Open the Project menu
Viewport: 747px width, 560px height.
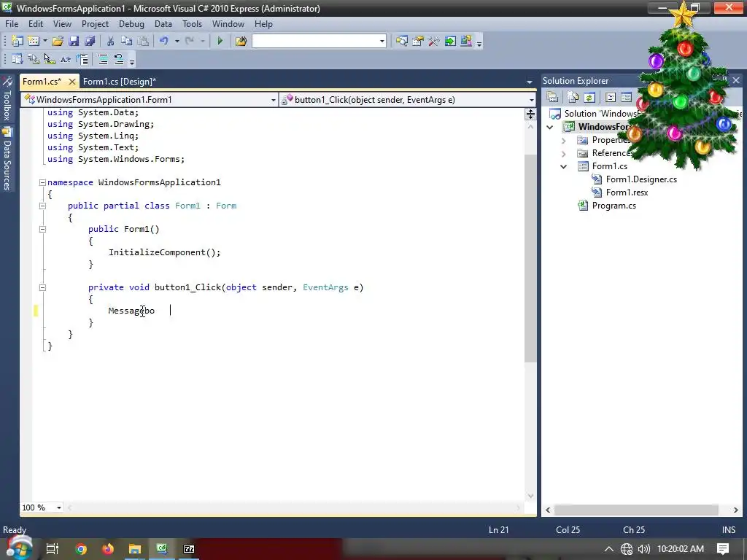(x=96, y=24)
